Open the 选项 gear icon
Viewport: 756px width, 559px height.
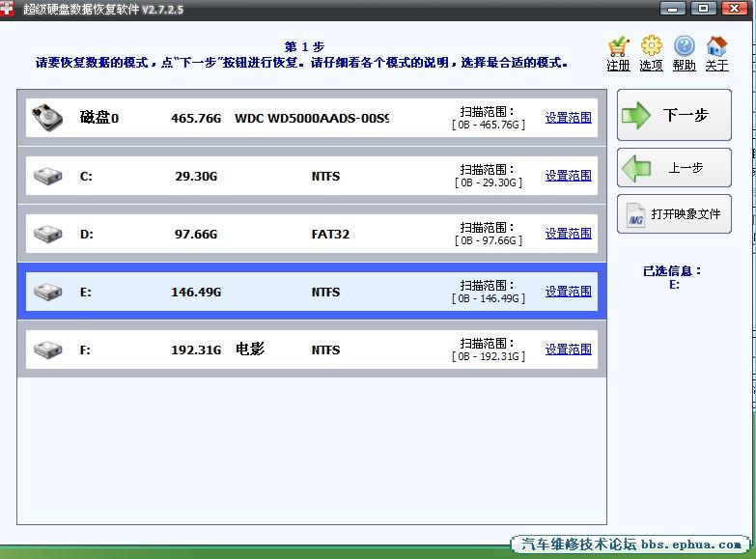click(651, 45)
